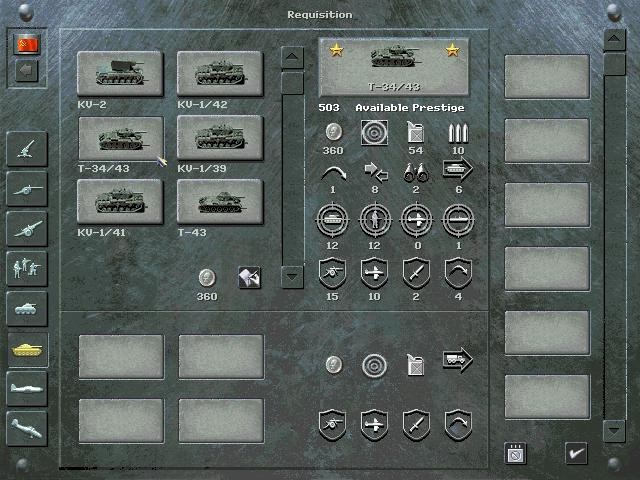640x480 pixels.
Task: Click the unit list scrollbar track
Action: coord(292,170)
